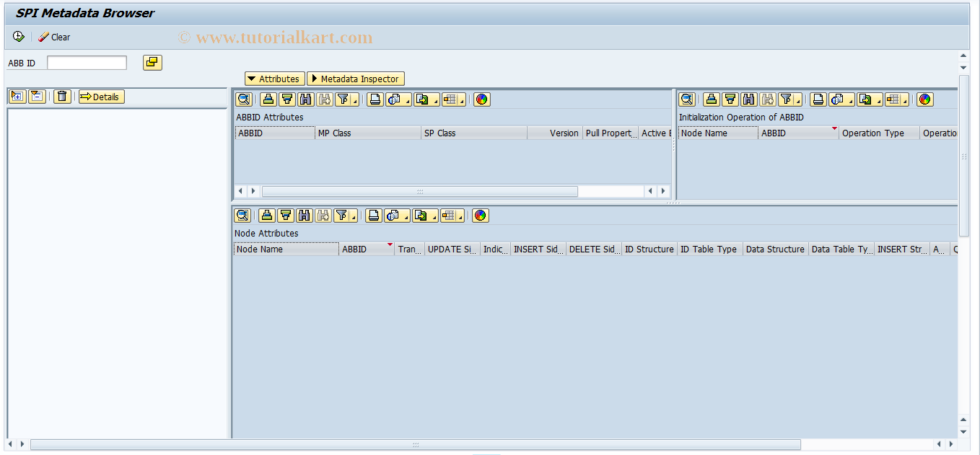Screen dimensions: 980x455
Task: Click the Find binoculars in ABBID Attributes toolbar
Action: pos(305,100)
